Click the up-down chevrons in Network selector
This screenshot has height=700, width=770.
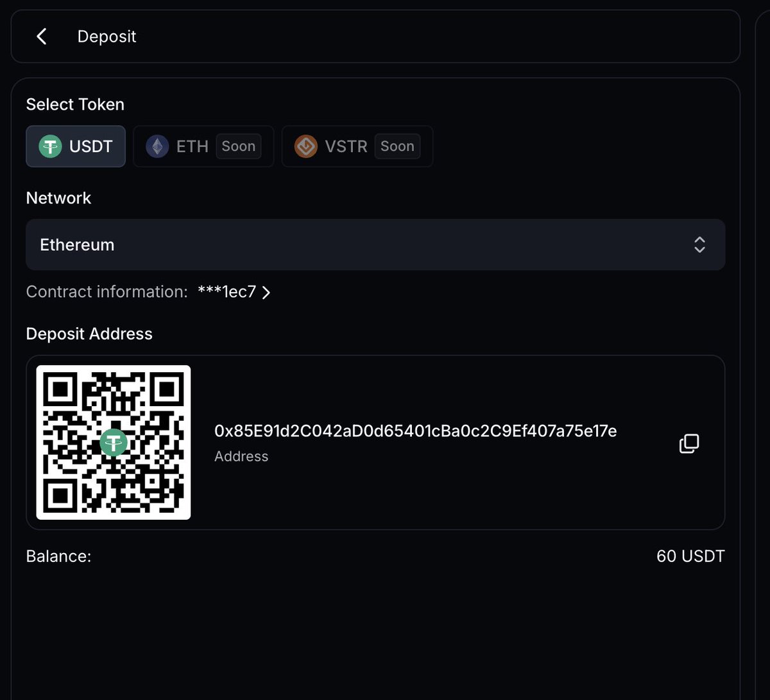pyautogui.click(x=700, y=244)
